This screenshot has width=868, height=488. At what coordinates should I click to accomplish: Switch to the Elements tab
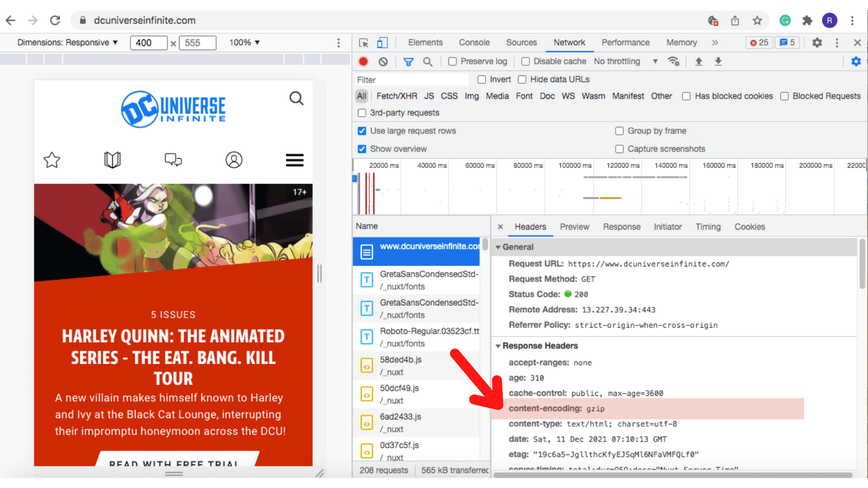(425, 42)
